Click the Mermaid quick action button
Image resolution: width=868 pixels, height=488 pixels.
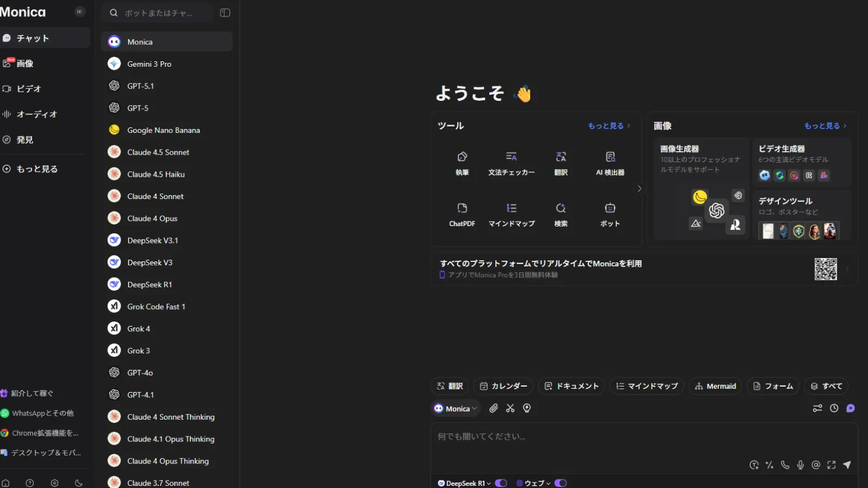(x=715, y=386)
